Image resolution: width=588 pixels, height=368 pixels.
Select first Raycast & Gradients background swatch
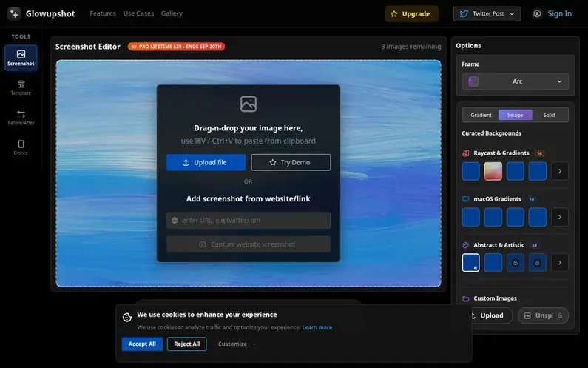[x=470, y=171]
